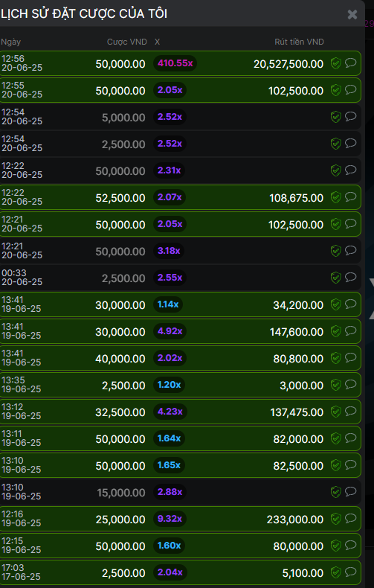Open the chat bubble on the 17:03 17-06-25 row
Screen dimensions: 374x588
(350, 572)
